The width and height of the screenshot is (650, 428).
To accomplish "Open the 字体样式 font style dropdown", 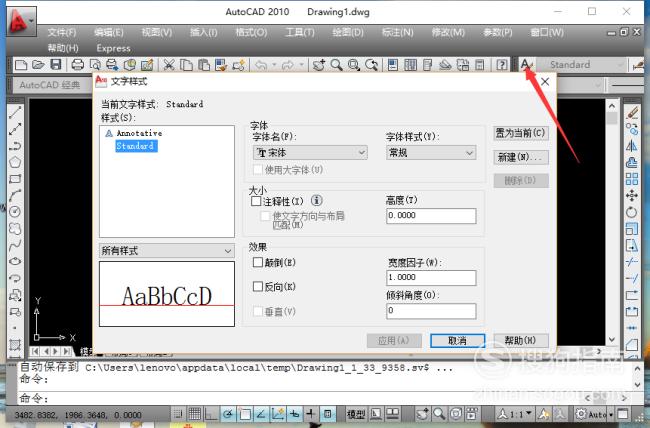I will click(x=431, y=153).
